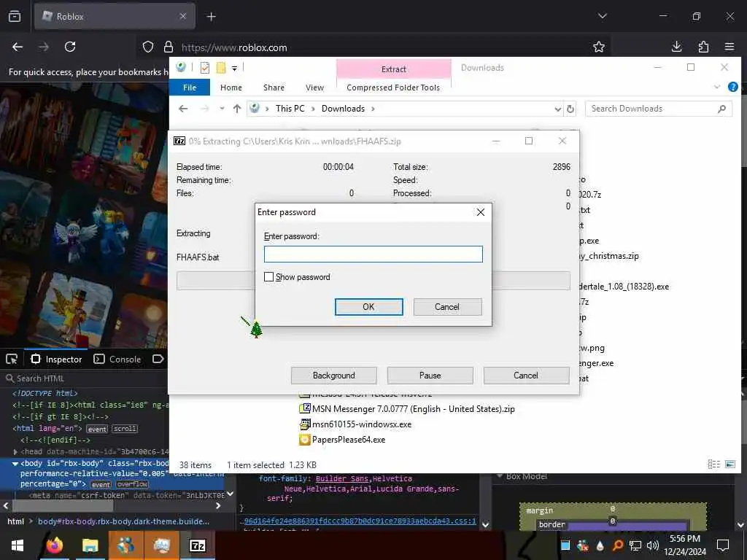
Task: Open the View ribbon tab
Action: pos(314,87)
